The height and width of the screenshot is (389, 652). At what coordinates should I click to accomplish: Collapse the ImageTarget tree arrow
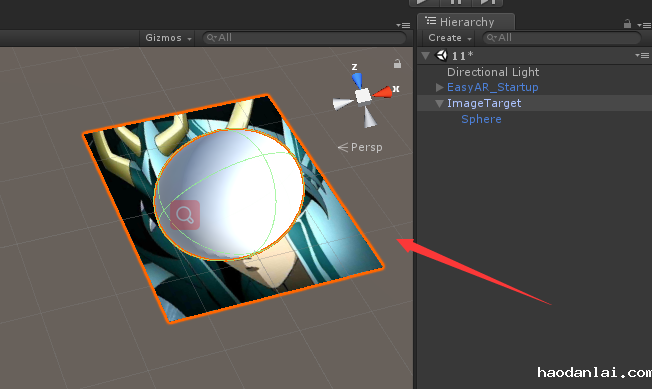coord(439,103)
